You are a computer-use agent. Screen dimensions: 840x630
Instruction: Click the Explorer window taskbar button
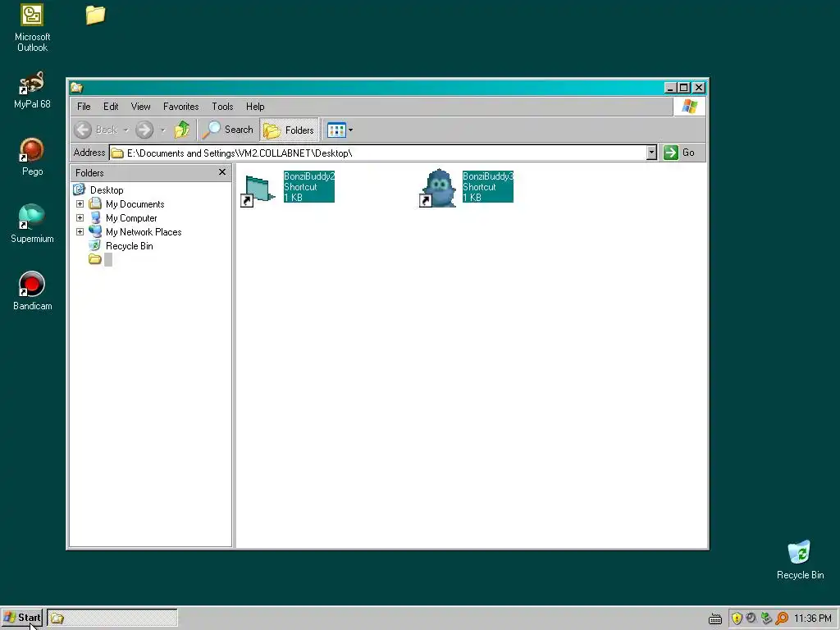[x=112, y=619]
